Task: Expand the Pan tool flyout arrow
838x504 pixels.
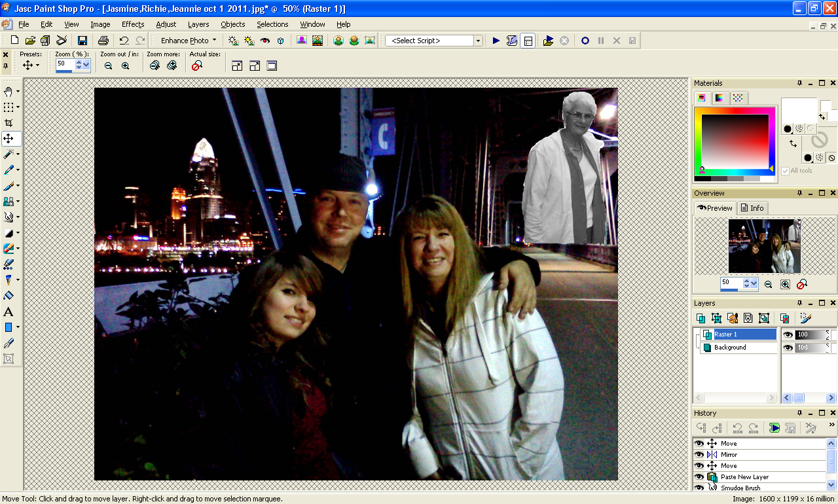Action: coord(18,92)
